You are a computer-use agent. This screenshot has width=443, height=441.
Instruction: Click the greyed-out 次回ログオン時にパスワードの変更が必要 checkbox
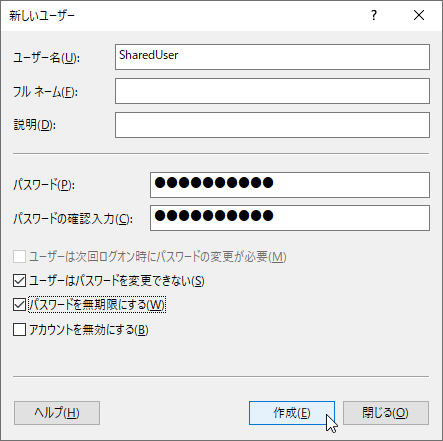click(19, 257)
